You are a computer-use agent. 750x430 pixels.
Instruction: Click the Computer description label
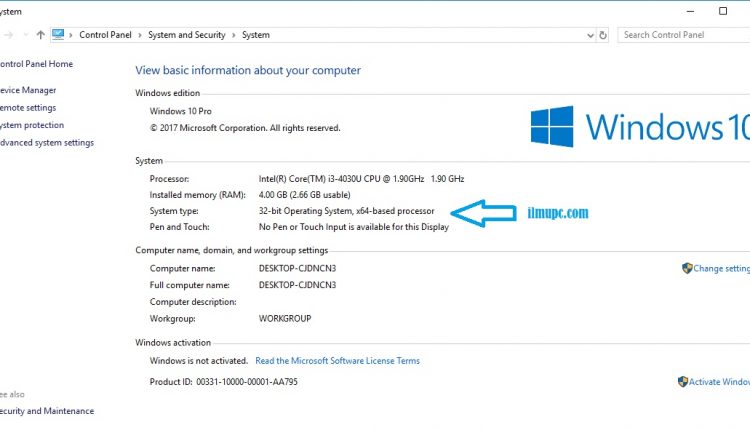click(x=193, y=302)
